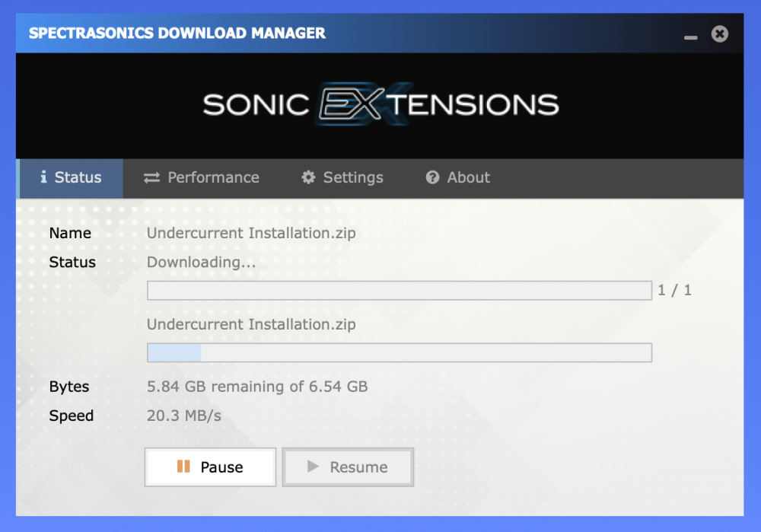Click the question mark icon beside About
This screenshot has width=761, height=532.
coord(432,177)
